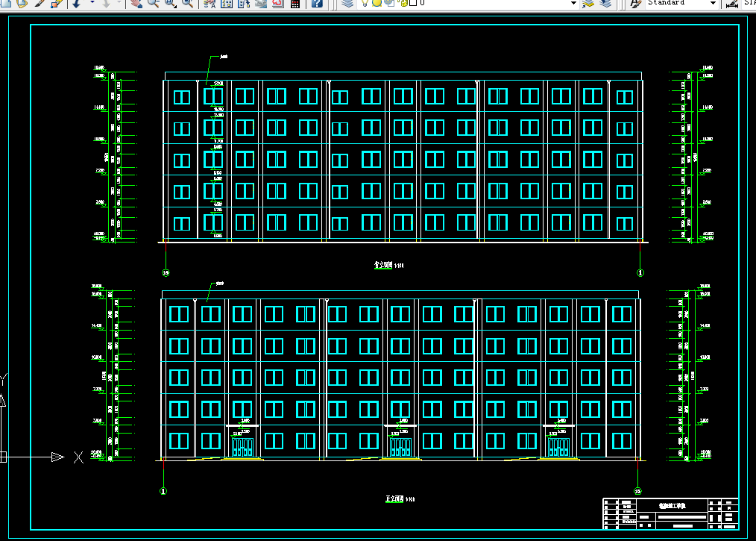Image resolution: width=756 pixels, height=541 pixels.
Task: Click the greyed Redo arrow icon
Action: pyautogui.click(x=106, y=4)
